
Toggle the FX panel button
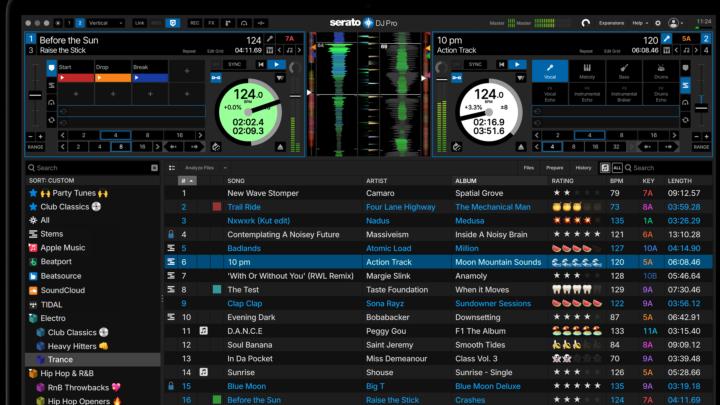tap(211, 23)
